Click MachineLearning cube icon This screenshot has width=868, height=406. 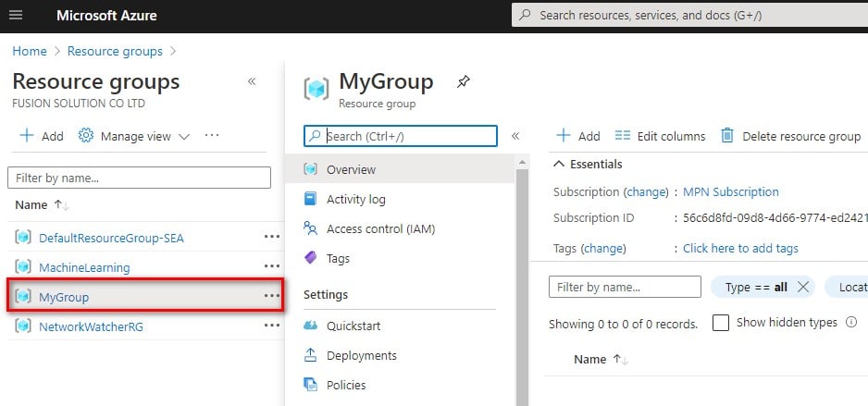click(23, 266)
